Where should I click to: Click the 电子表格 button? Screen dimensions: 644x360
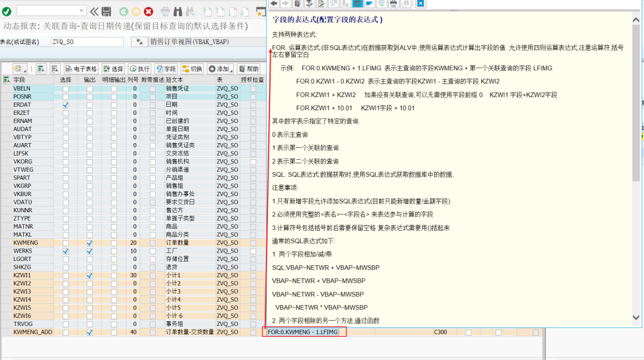click(81, 69)
